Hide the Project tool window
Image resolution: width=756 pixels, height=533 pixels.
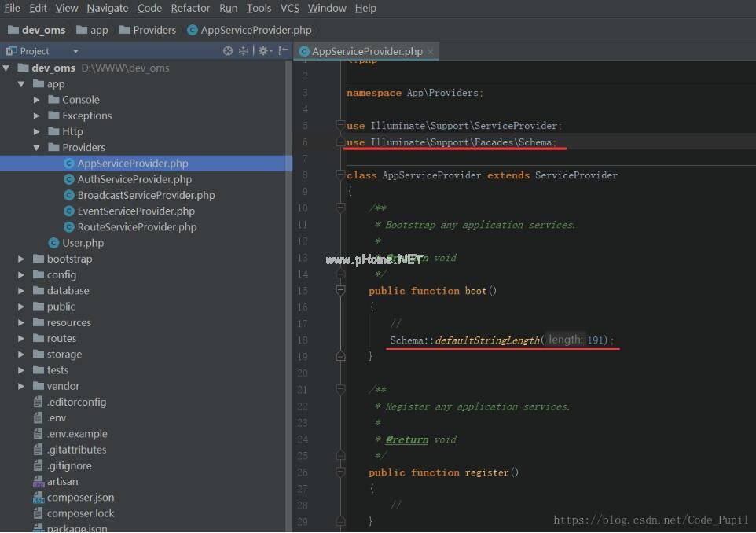pyautogui.click(x=283, y=50)
